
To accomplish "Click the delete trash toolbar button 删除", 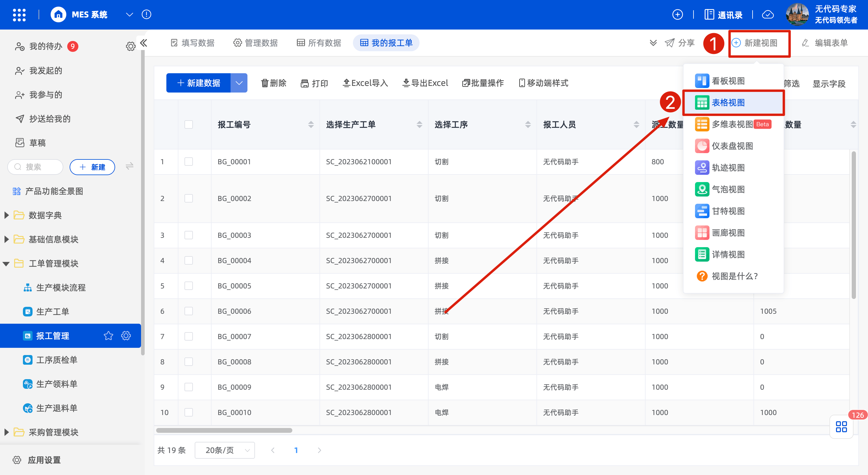I will pos(274,83).
